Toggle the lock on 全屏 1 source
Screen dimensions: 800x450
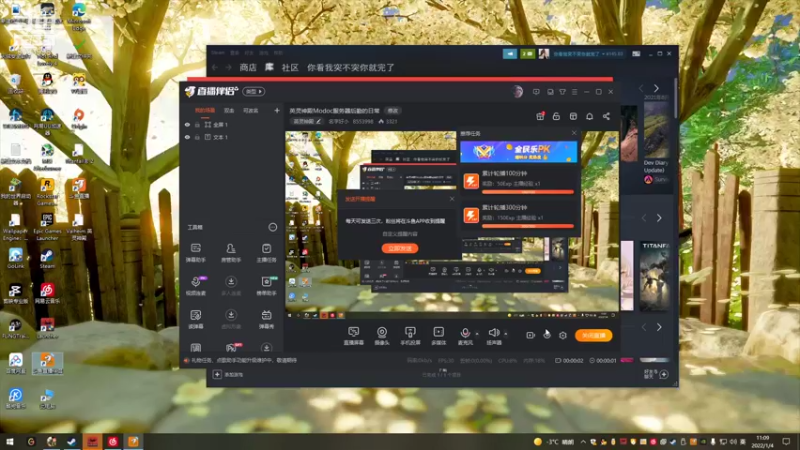tap(197, 124)
